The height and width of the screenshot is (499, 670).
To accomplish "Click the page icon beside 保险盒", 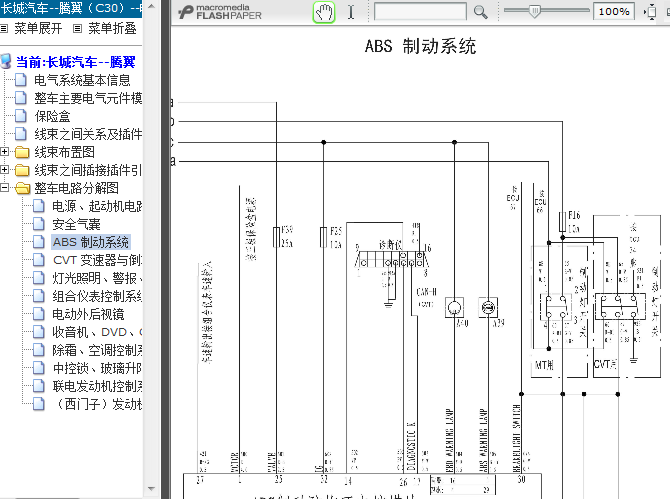I will click(x=21, y=116).
